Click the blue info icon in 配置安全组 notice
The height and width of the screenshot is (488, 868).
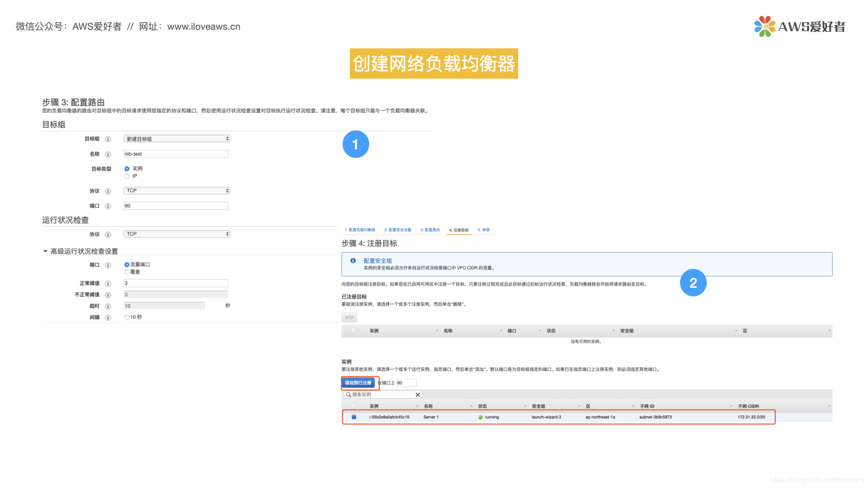point(353,261)
